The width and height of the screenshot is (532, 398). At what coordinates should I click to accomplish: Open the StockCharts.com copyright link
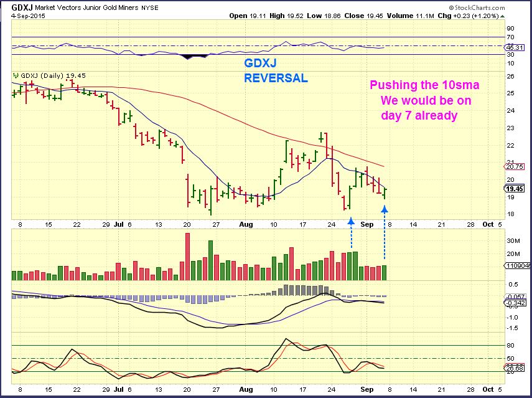coord(477,7)
